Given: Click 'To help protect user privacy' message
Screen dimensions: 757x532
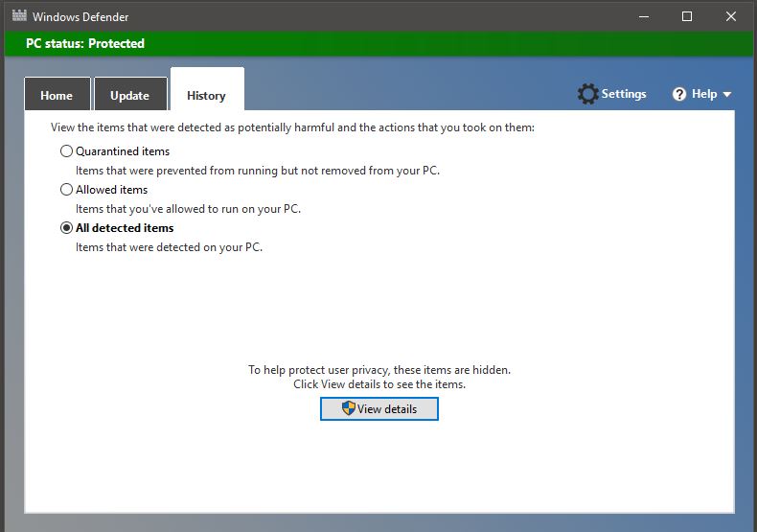Looking at the screenshot, I should tap(379, 370).
